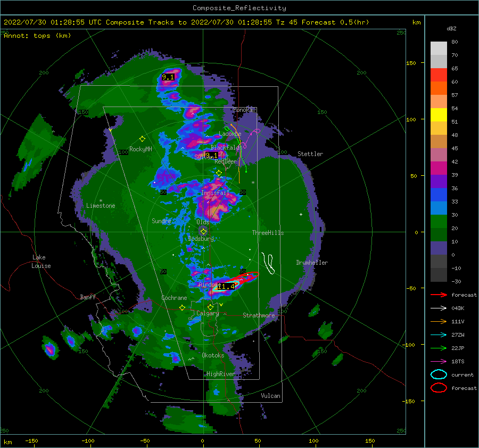The height and width of the screenshot is (448, 479).
Task: Click the red forecast arrow in legend
Action: coord(439,295)
